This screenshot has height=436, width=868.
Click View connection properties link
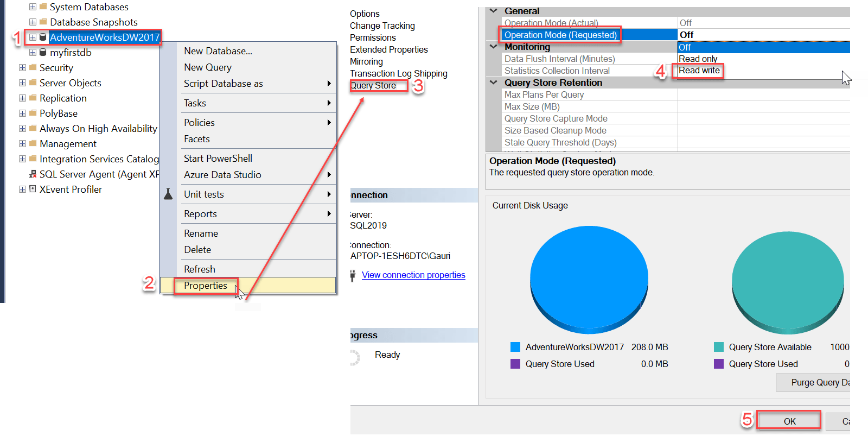[413, 275]
